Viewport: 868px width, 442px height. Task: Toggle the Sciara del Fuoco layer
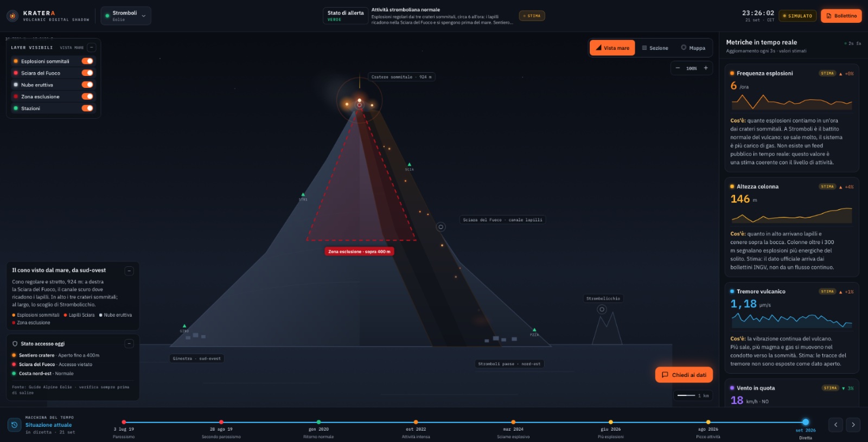coord(87,73)
